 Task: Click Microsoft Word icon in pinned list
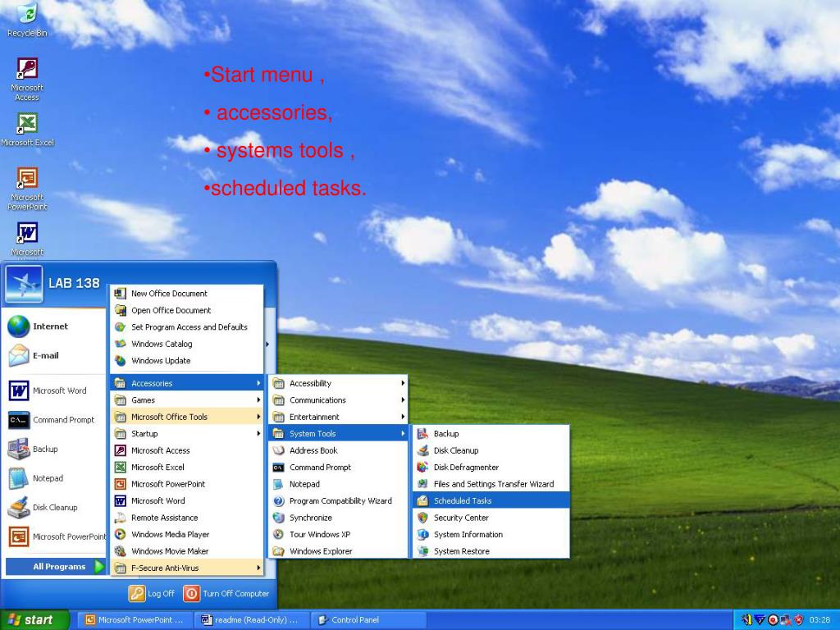click(19, 390)
